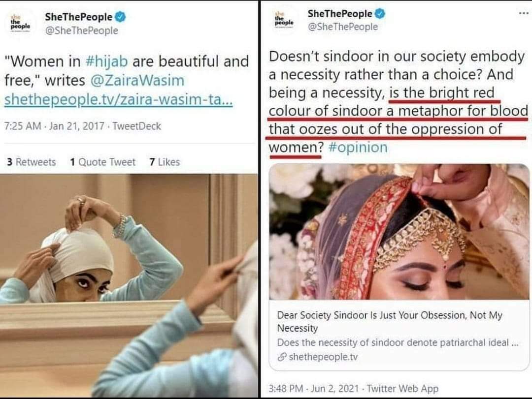Click link icon beside shethepeople.tv domain
The width and height of the screenshot is (532, 399).
282,357
